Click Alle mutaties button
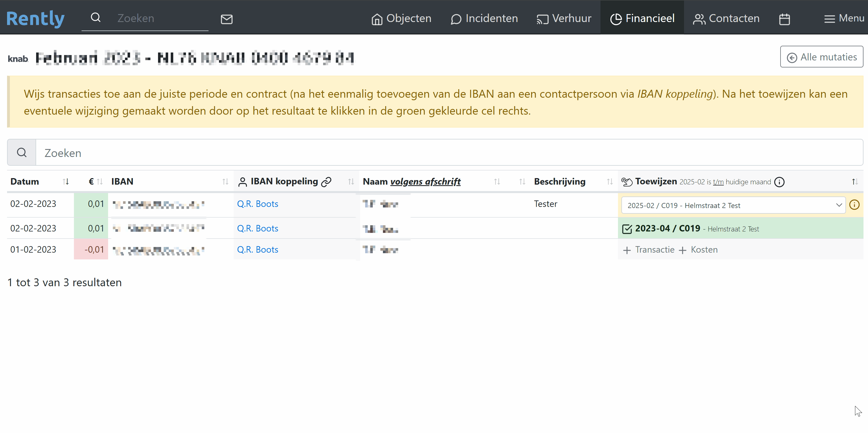 tap(821, 57)
